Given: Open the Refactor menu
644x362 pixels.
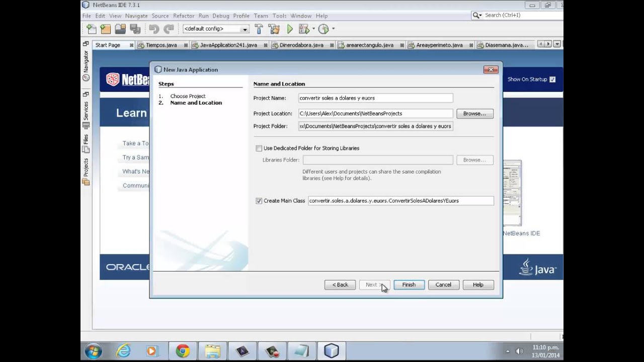Looking at the screenshot, I should (184, 16).
